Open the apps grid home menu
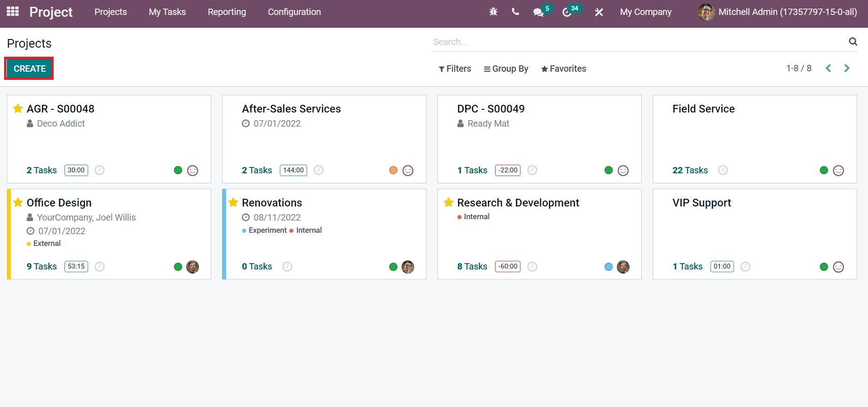Image resolution: width=868 pixels, height=407 pixels. pyautogui.click(x=13, y=11)
